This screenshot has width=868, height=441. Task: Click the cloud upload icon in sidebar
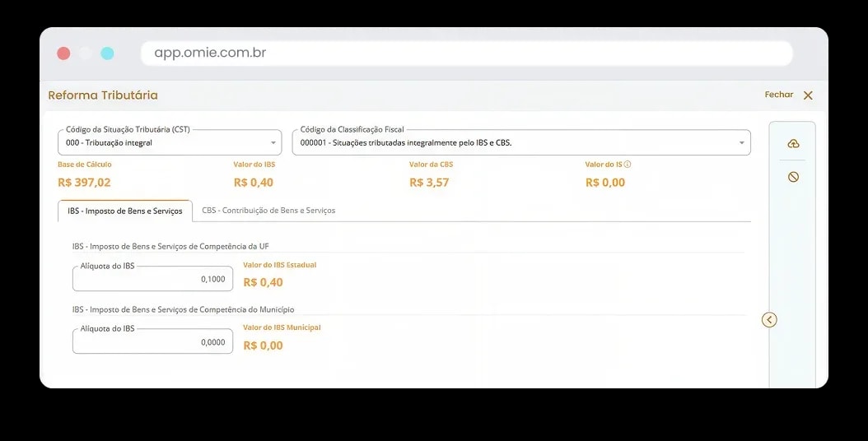point(793,144)
